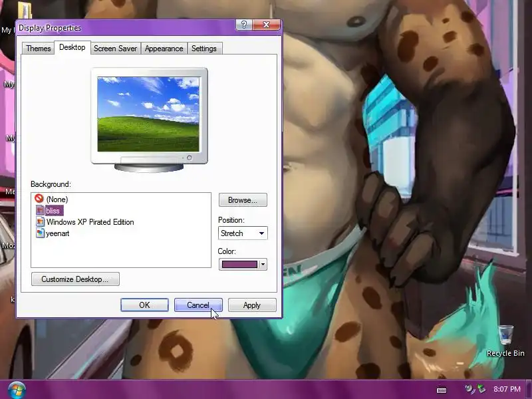Close the Display Properties dialog
Screen dimensions: 532x399
[267, 25]
